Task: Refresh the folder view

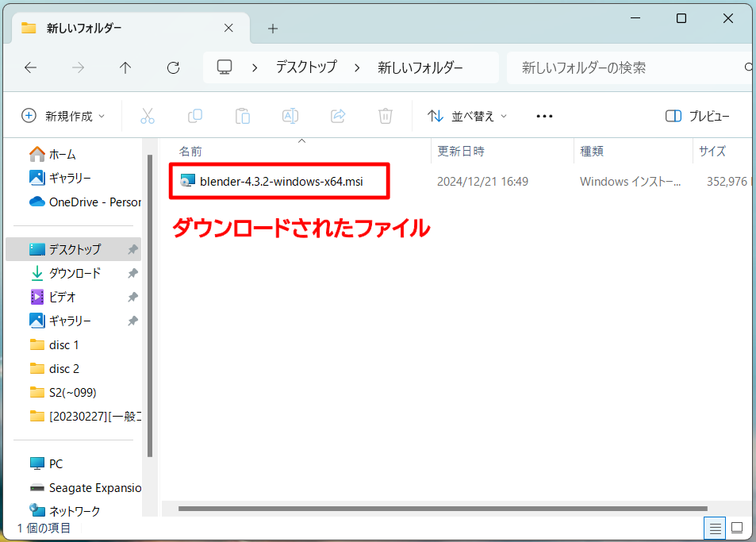Action: click(173, 67)
